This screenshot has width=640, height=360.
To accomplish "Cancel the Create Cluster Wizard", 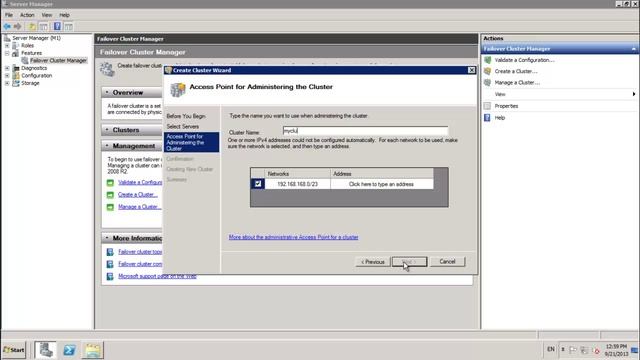I will point(447,262).
